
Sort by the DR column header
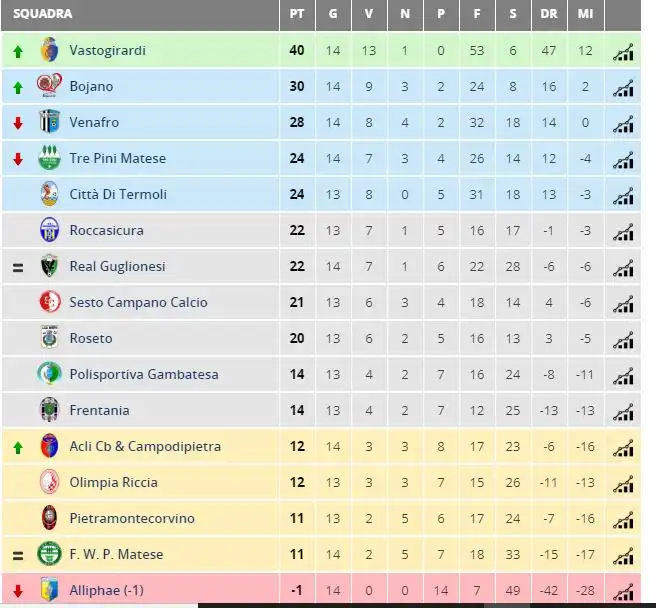click(548, 14)
